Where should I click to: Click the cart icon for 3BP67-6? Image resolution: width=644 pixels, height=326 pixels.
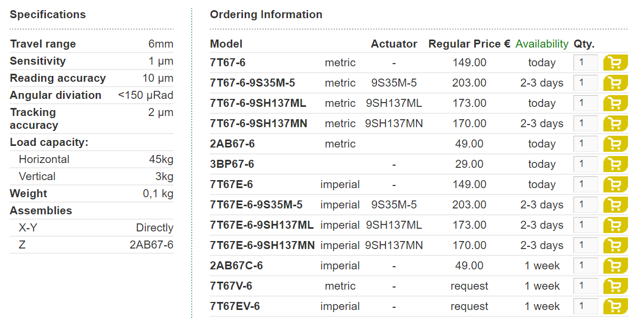615,164
